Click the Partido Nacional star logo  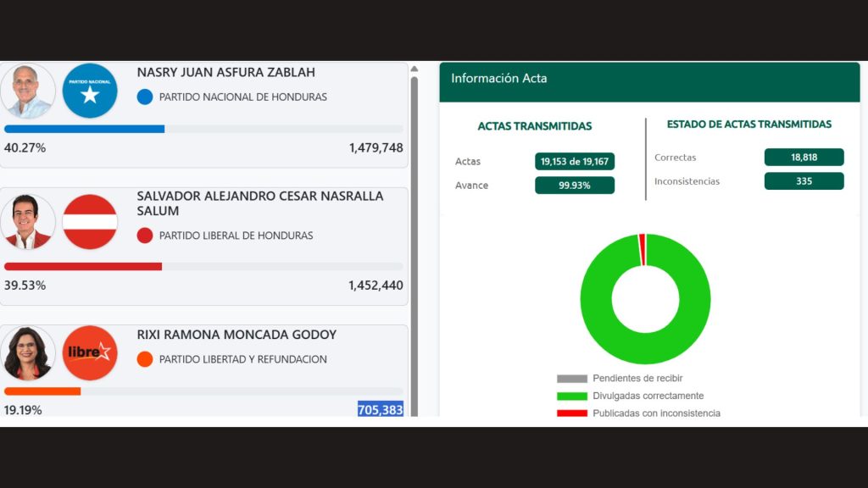(x=90, y=91)
